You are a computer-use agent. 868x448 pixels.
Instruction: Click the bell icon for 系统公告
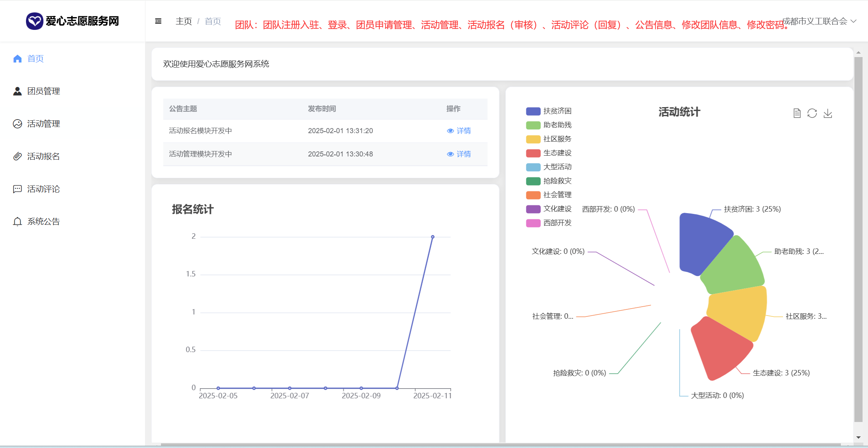click(x=17, y=222)
